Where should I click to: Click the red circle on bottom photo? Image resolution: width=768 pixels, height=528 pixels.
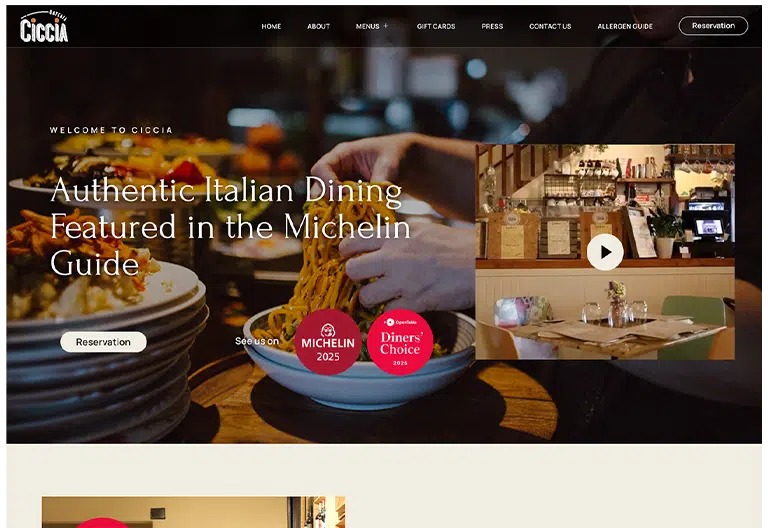click(x=102, y=523)
